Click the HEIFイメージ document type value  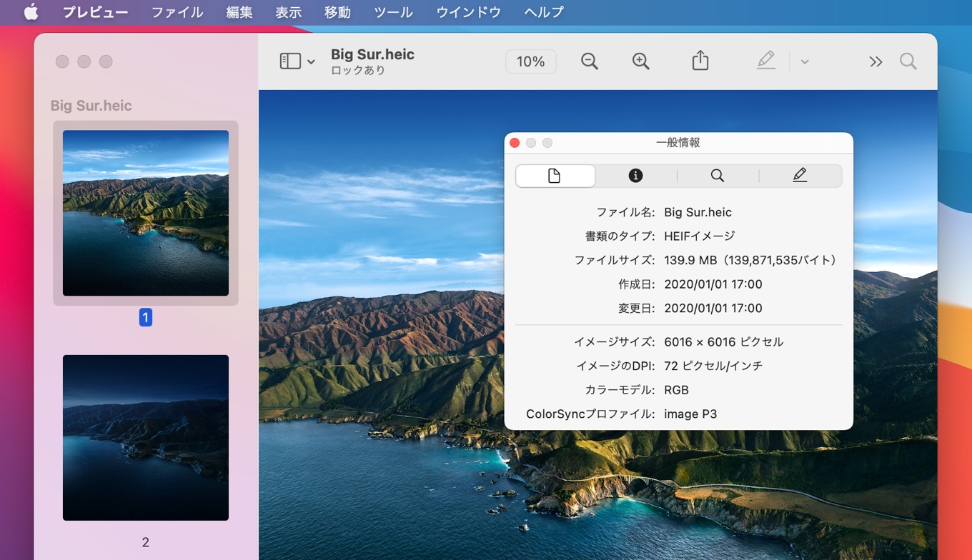click(x=699, y=236)
